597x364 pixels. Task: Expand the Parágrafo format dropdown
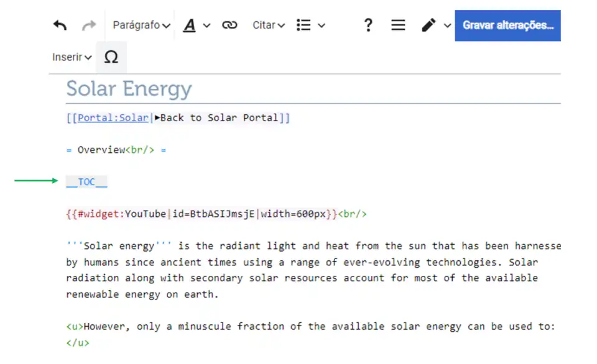141,25
